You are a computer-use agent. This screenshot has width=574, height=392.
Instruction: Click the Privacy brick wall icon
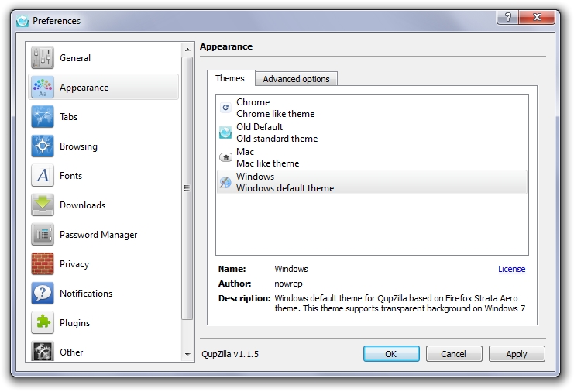click(43, 264)
